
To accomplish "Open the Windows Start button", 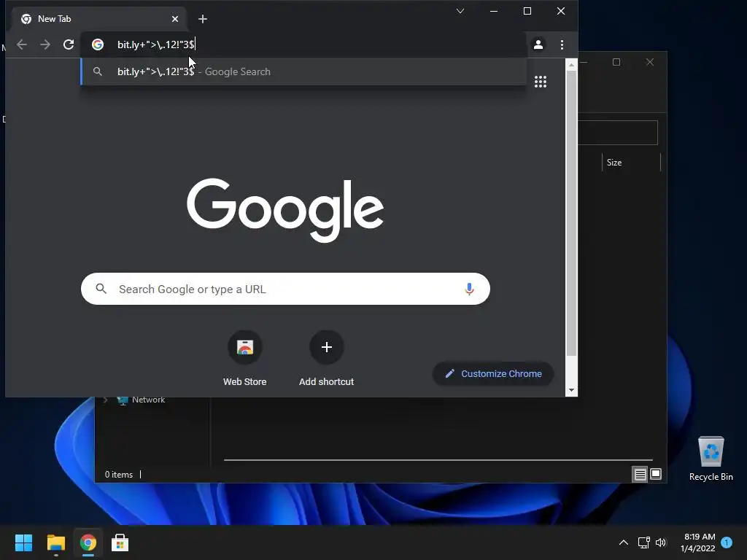I will coord(23,542).
